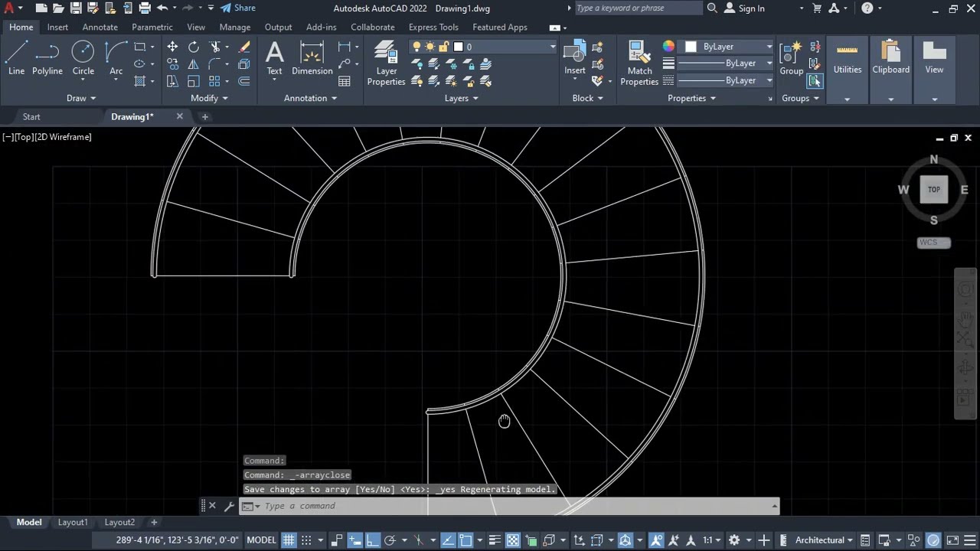Screen dimensions: 980x551
Task: Select the Polyline tool
Action: point(47,58)
